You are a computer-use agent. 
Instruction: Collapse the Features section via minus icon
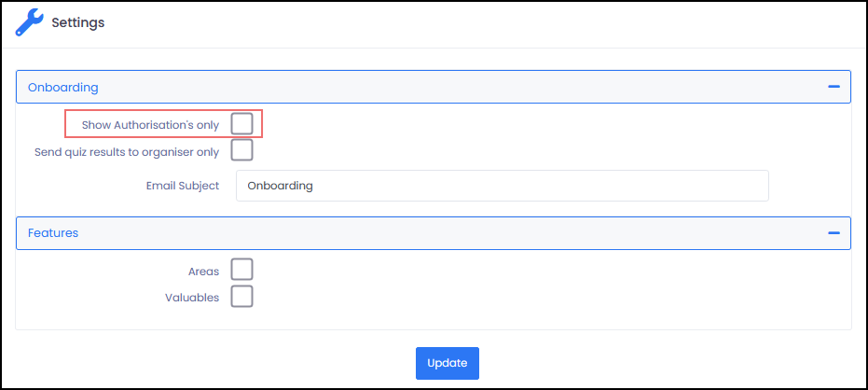[x=834, y=233]
